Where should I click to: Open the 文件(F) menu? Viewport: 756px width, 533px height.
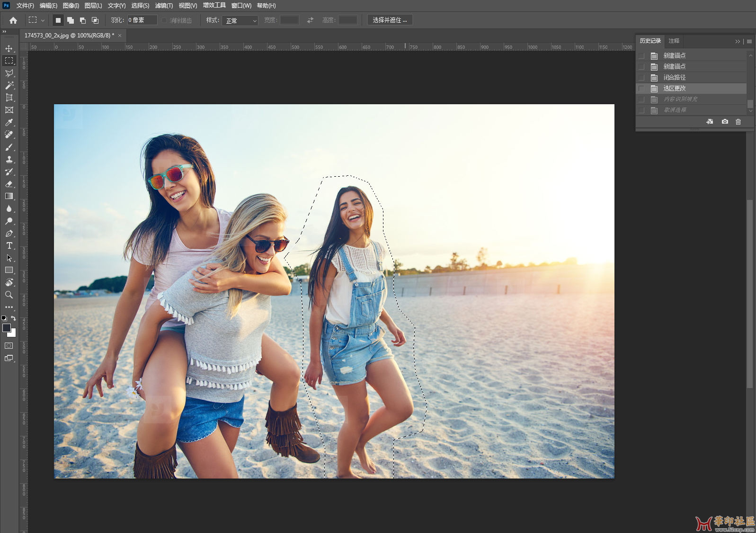(x=25, y=6)
